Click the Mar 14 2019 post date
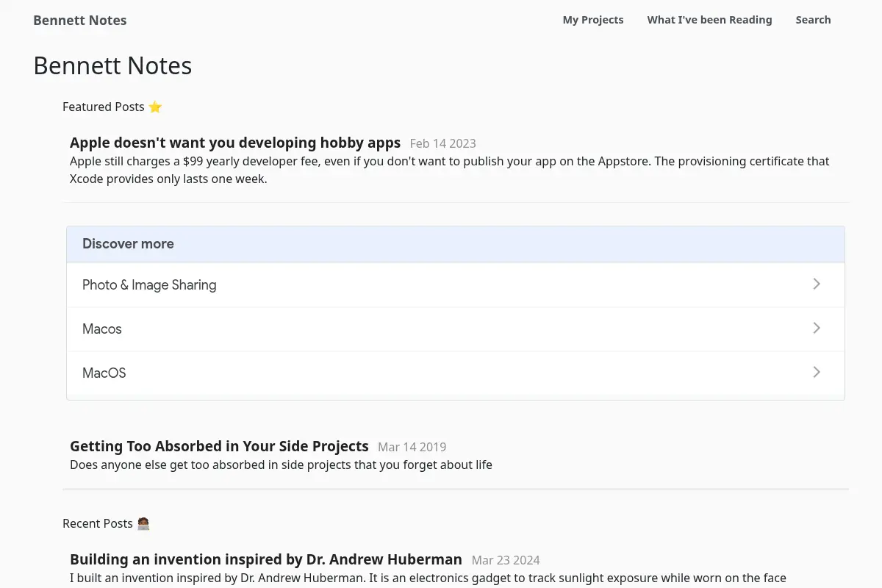Viewport: 882px width, 588px height. [x=412, y=447]
